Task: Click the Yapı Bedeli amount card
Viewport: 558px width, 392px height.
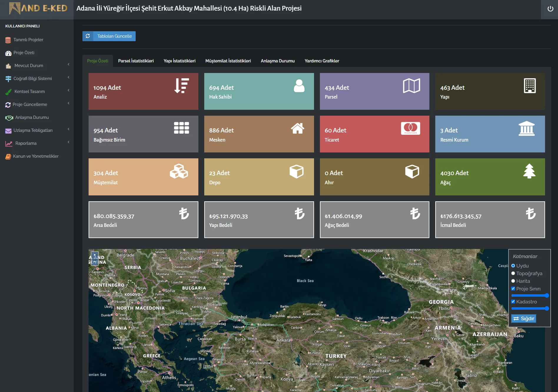Action: pos(259,220)
